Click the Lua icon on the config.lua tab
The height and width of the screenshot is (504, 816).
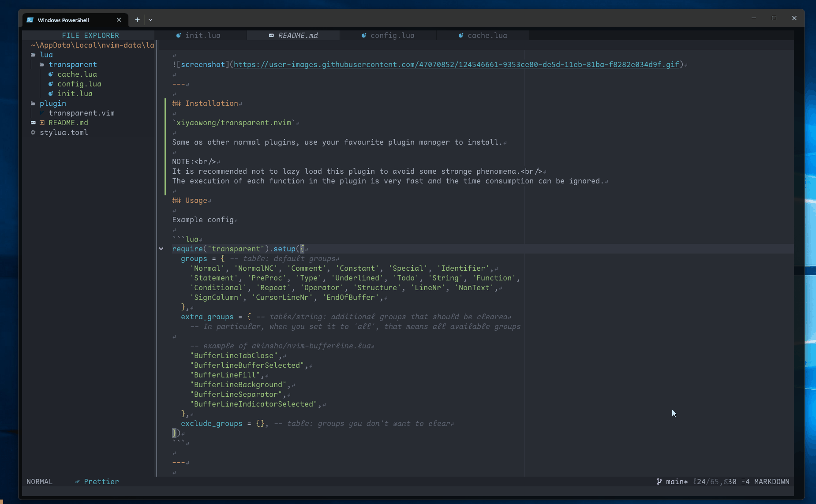point(364,36)
